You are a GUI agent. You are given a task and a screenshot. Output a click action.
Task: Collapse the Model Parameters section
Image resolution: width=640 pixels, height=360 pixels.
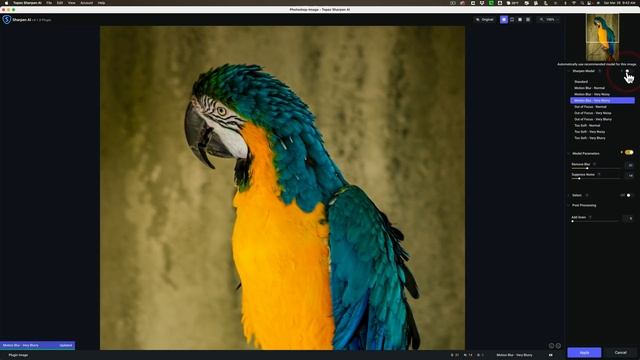coord(569,153)
